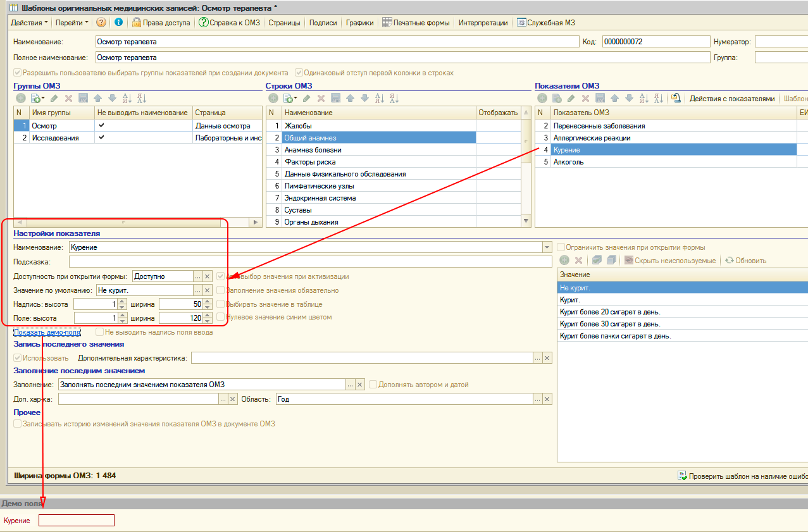
Task: Open Наименование показателя dropdown arrow
Action: [x=547, y=247]
